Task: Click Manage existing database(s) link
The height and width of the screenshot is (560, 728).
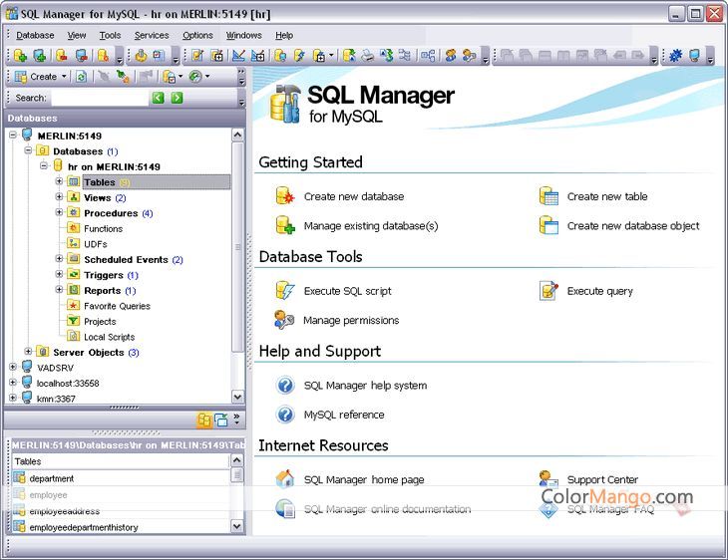Action: click(371, 226)
